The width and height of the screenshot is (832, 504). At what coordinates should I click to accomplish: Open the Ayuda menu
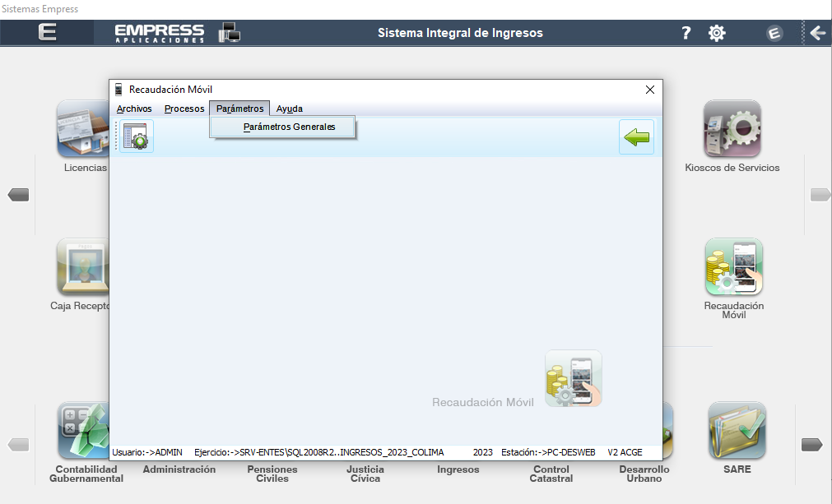(x=289, y=109)
